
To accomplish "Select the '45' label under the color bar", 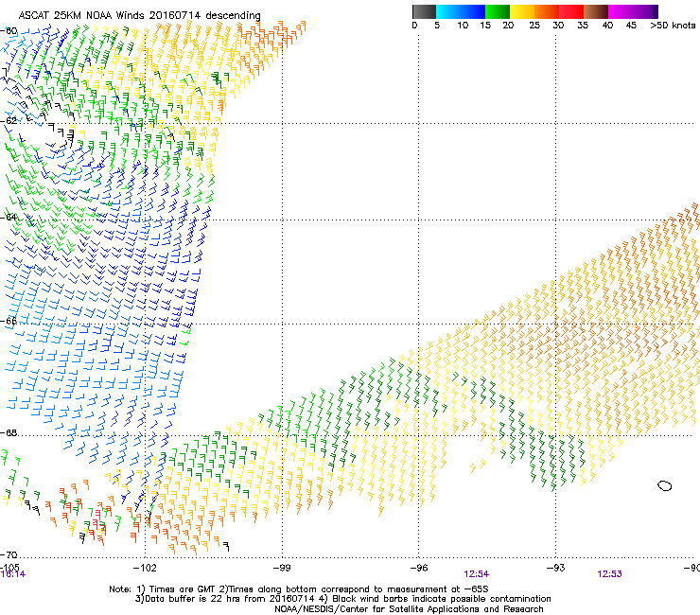I will [x=631, y=25].
